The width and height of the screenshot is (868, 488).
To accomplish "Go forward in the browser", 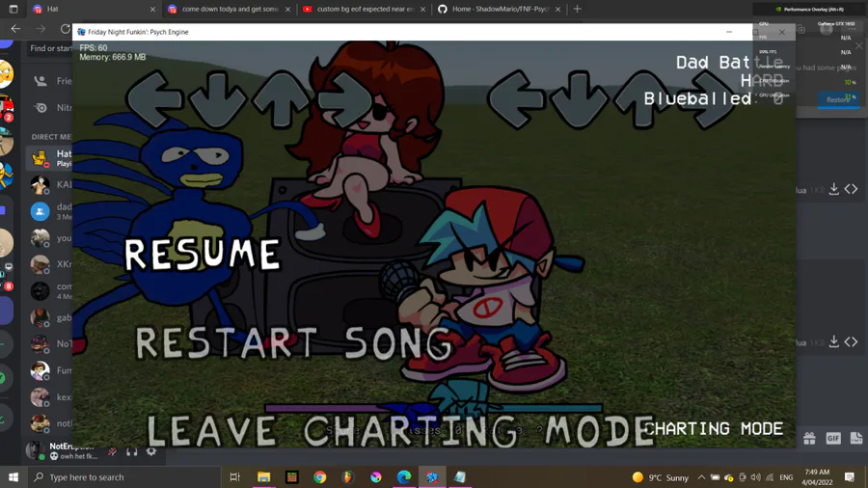I will pyautogui.click(x=41, y=29).
